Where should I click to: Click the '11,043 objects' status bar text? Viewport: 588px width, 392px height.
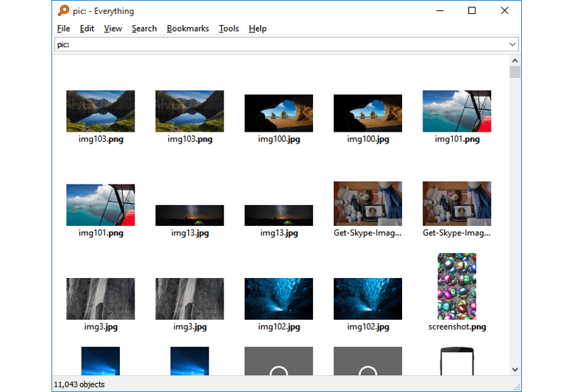(79, 385)
